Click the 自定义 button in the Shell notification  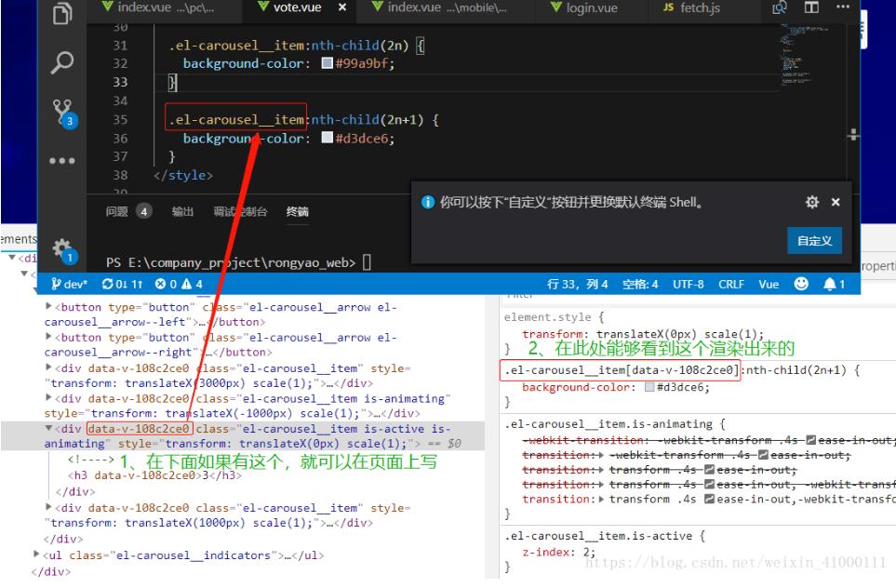point(814,242)
